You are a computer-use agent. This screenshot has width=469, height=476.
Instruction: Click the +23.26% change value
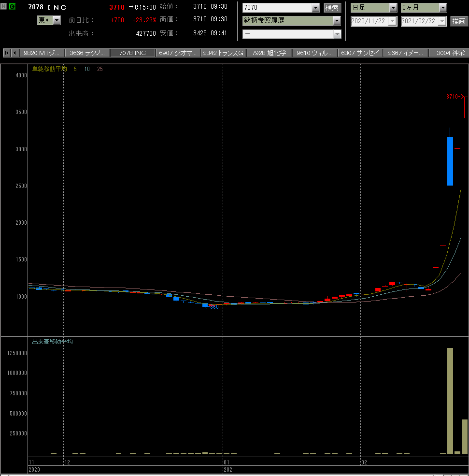click(x=144, y=20)
